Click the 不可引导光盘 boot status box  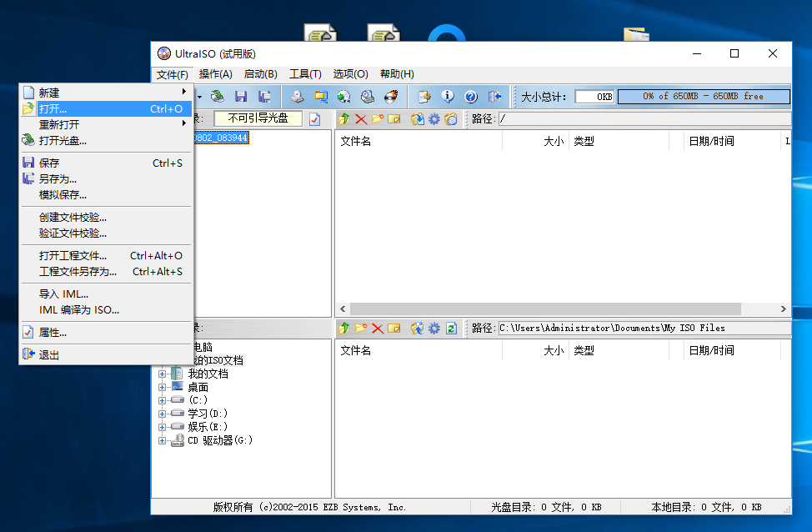coord(258,118)
